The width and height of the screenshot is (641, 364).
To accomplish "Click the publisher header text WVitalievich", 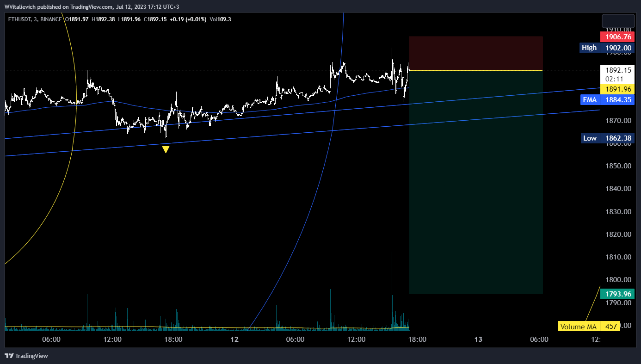I will tap(20, 6).
